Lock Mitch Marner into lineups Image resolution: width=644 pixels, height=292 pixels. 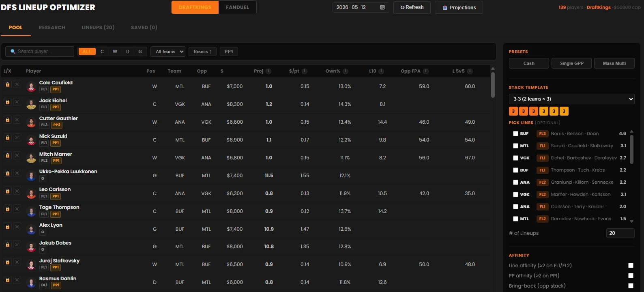click(x=7, y=156)
